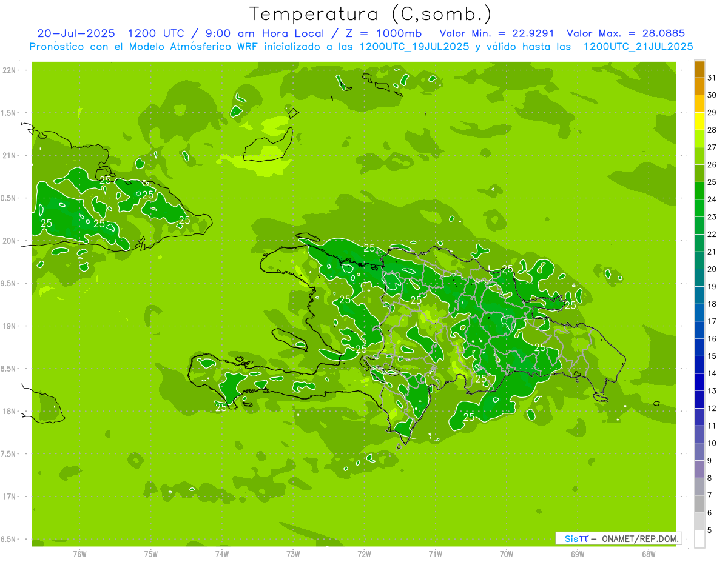Select the 'Valor Min. = 22.9291' readout

[x=497, y=33]
